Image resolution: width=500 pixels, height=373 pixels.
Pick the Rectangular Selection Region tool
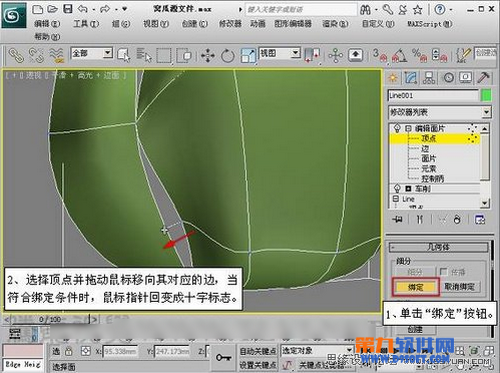164,55
